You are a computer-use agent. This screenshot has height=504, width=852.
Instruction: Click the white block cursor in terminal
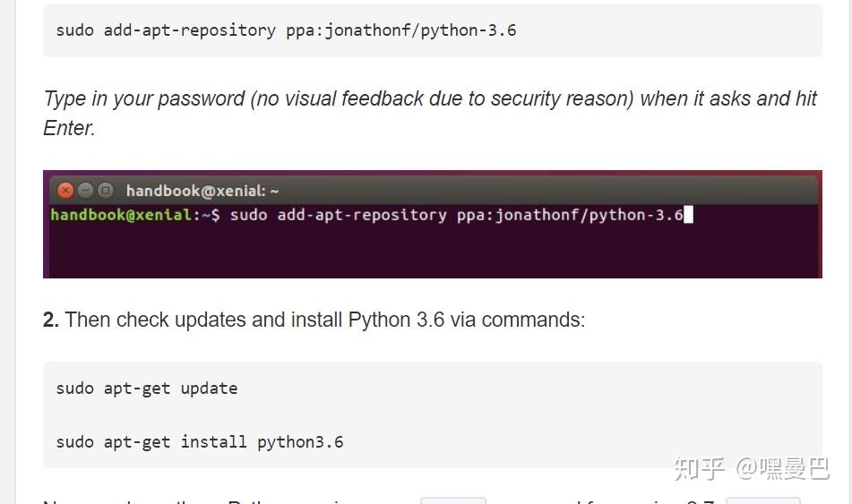click(x=688, y=215)
